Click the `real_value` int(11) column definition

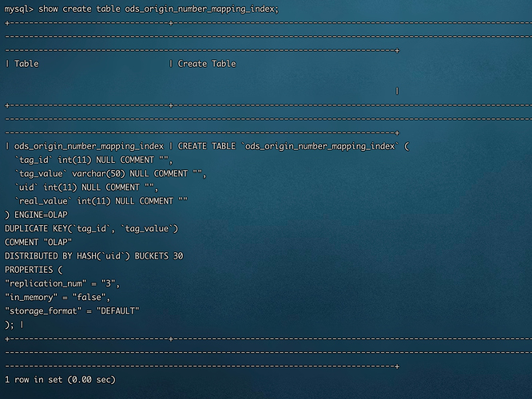101,201
